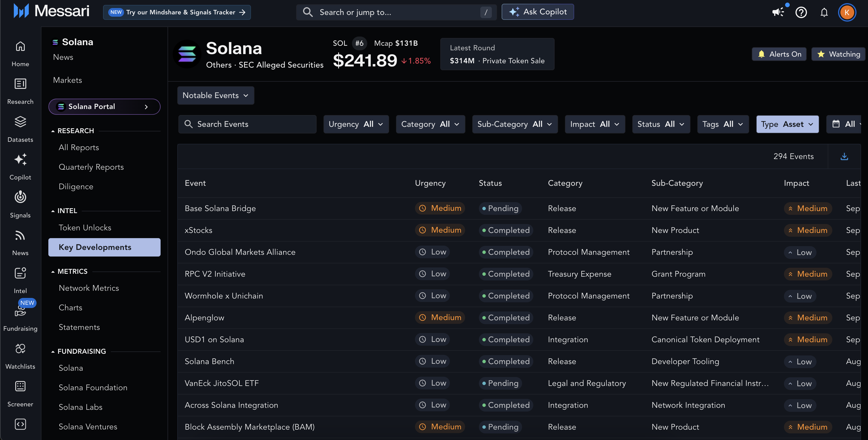This screenshot has width=868, height=440.
Task: Open Research in the left sidebar
Action: [20, 91]
